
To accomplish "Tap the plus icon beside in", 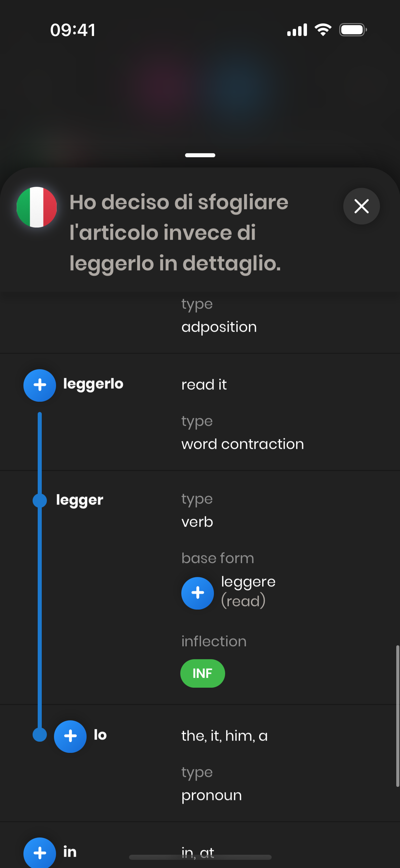I will coord(40,852).
